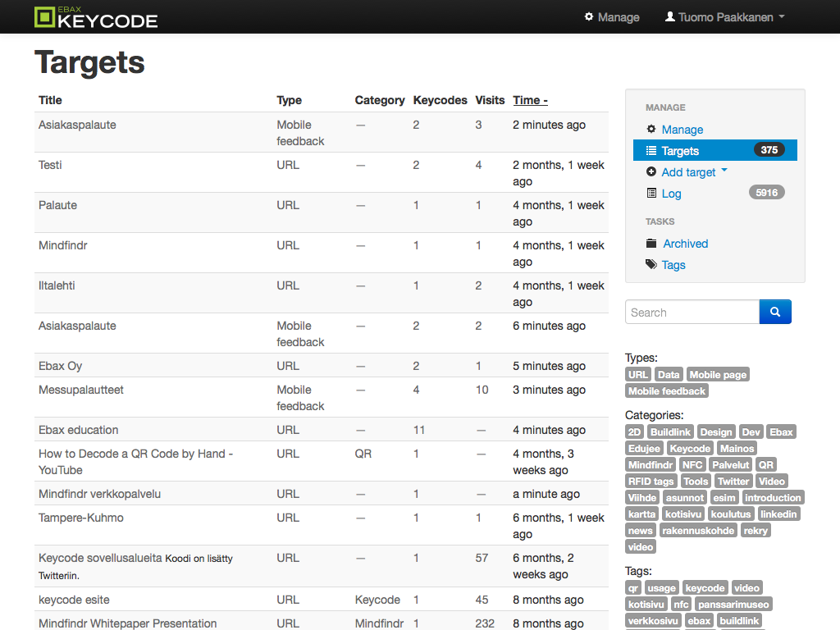Image resolution: width=840 pixels, height=630 pixels.
Task: Open the Tampere-Kuhmo target
Action: tap(81, 518)
